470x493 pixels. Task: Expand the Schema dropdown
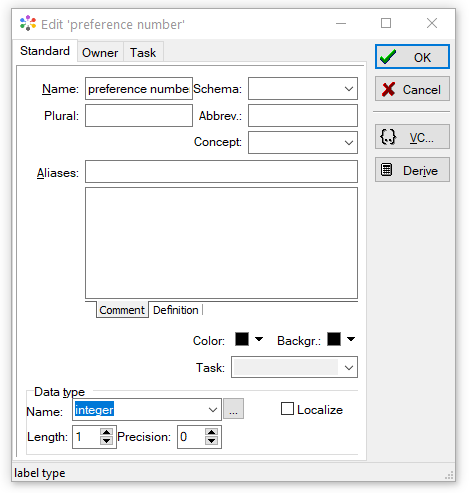pyautogui.click(x=349, y=89)
